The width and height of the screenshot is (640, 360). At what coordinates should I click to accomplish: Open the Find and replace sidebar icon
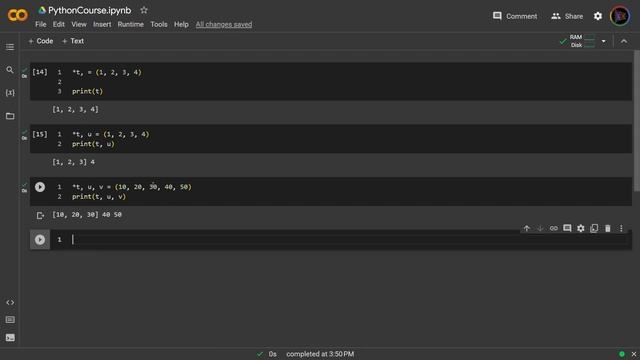[x=10, y=70]
